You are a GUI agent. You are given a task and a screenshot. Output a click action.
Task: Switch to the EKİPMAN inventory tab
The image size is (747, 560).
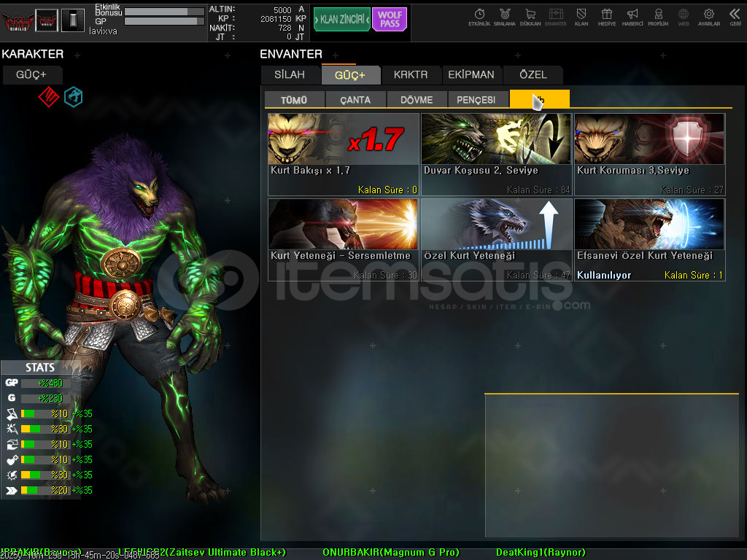(x=471, y=75)
